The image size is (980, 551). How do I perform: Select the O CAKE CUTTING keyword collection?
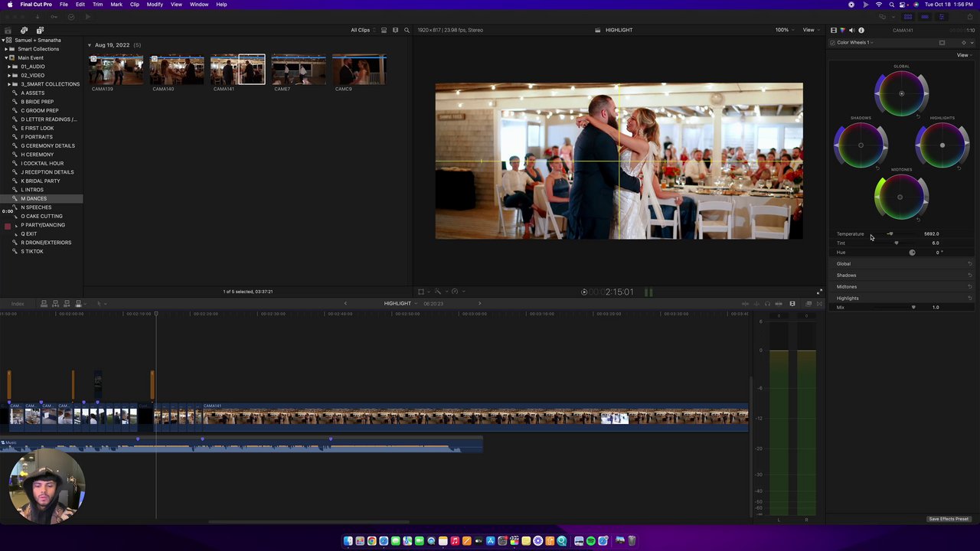(x=41, y=216)
